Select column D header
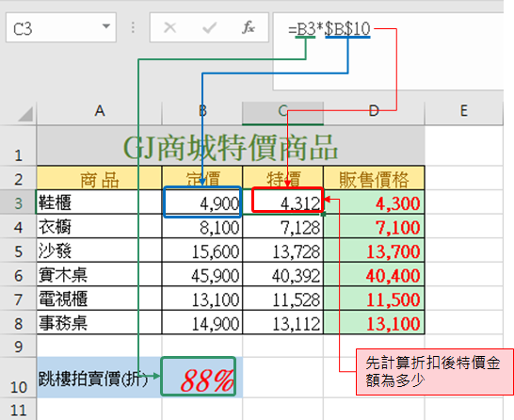The image size is (514, 420). pyautogui.click(x=374, y=111)
